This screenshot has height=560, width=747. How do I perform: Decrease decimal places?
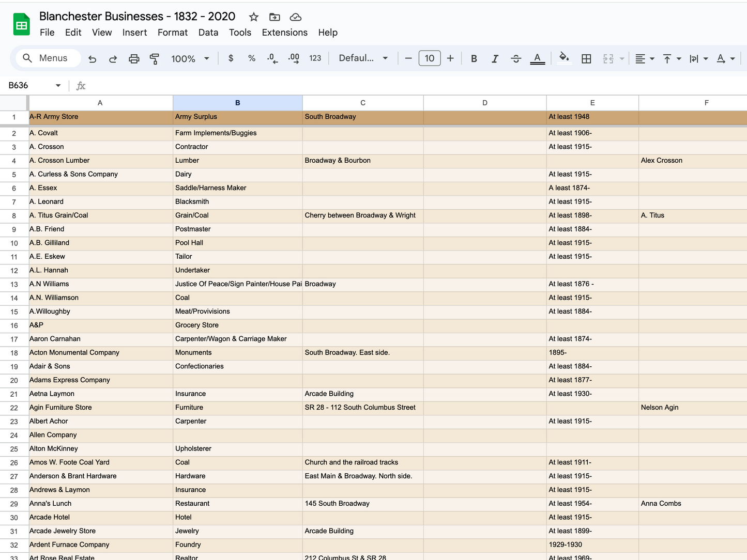click(x=272, y=58)
